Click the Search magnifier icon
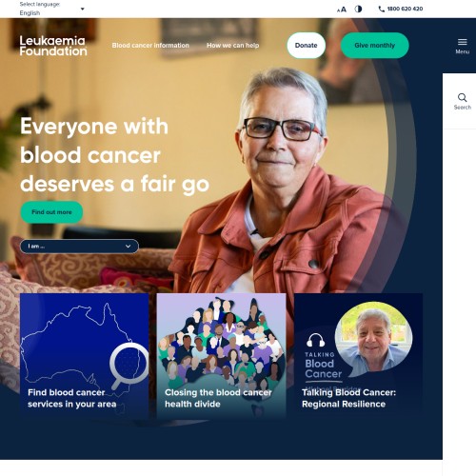 [x=462, y=97]
